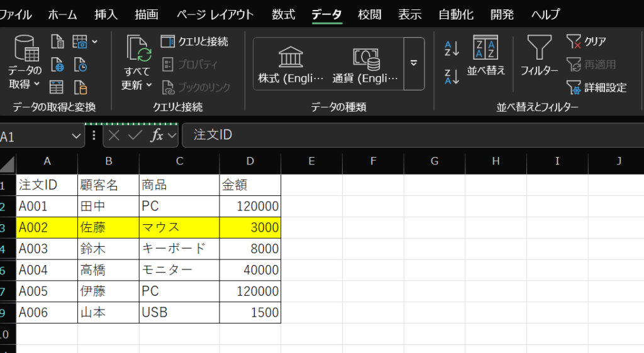Sort descending with the Z-to-A icon
This screenshot has height=353, width=644.
(x=452, y=76)
